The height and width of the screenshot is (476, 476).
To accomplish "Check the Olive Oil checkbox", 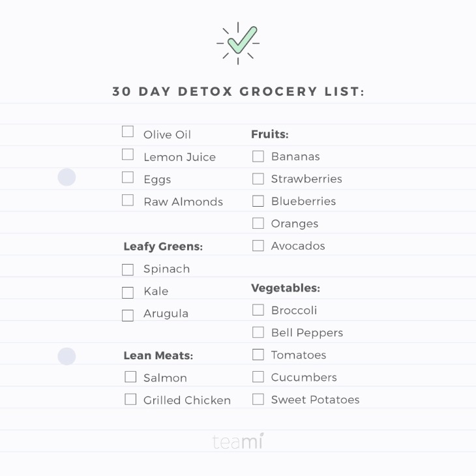I will click(x=128, y=132).
